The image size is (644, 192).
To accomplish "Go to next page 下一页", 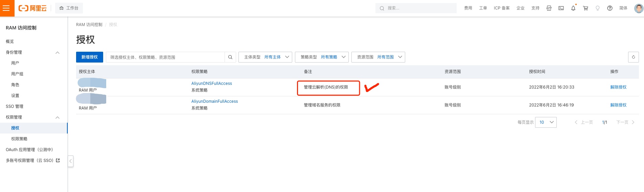I will pos(625,122).
